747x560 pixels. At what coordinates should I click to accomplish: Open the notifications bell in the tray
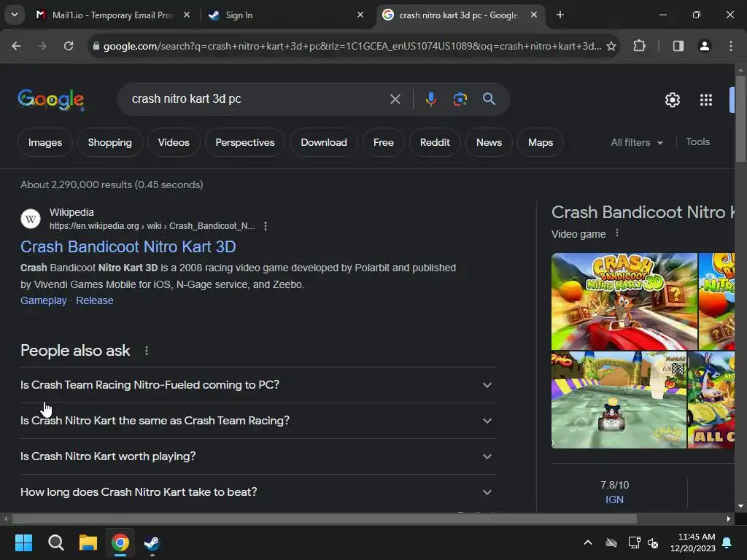pyautogui.click(x=727, y=542)
